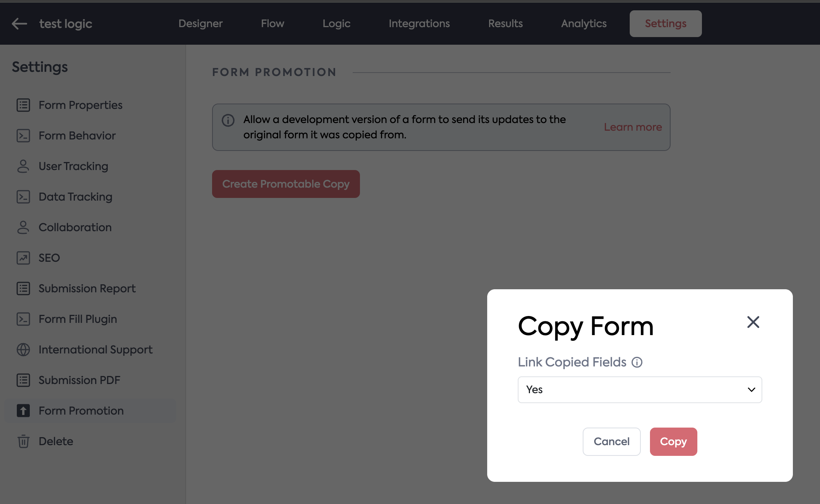Viewport: 820px width, 504px height.
Task: Open the Link Copied Fields dropdown
Action: (639, 390)
